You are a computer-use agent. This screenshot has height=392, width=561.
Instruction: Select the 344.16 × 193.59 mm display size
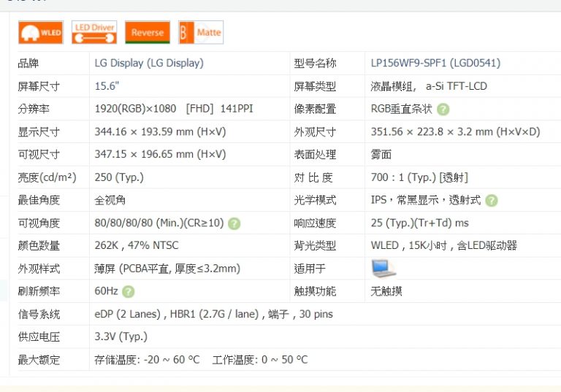(160, 131)
